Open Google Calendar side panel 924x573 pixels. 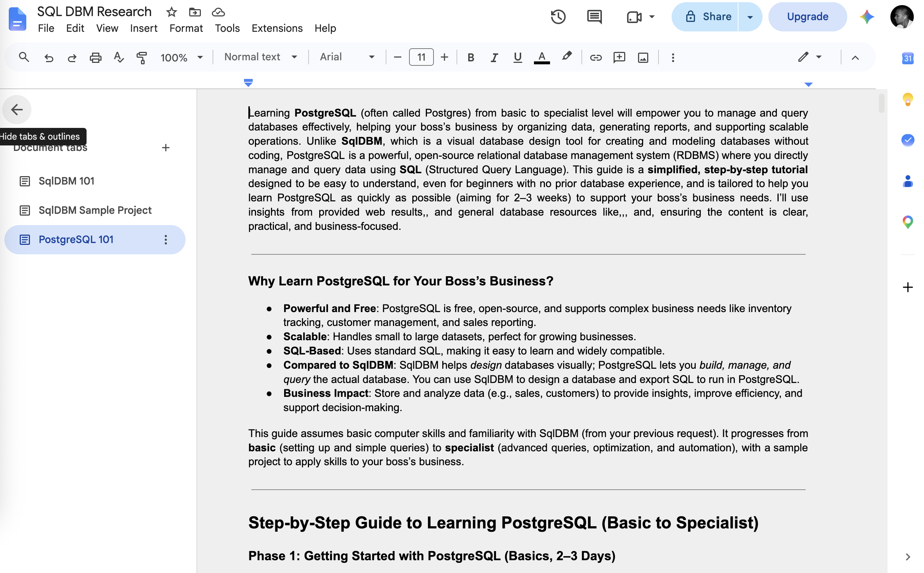pyautogui.click(x=907, y=58)
